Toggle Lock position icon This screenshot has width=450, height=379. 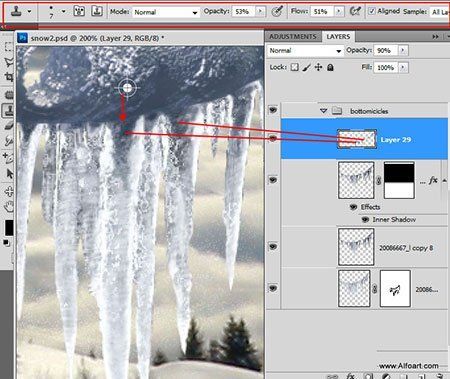coord(318,67)
